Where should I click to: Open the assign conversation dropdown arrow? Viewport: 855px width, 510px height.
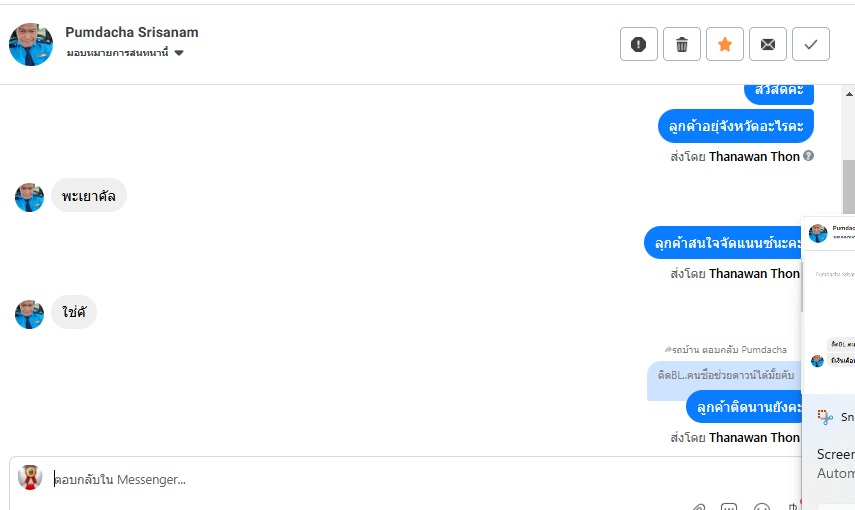click(x=179, y=53)
